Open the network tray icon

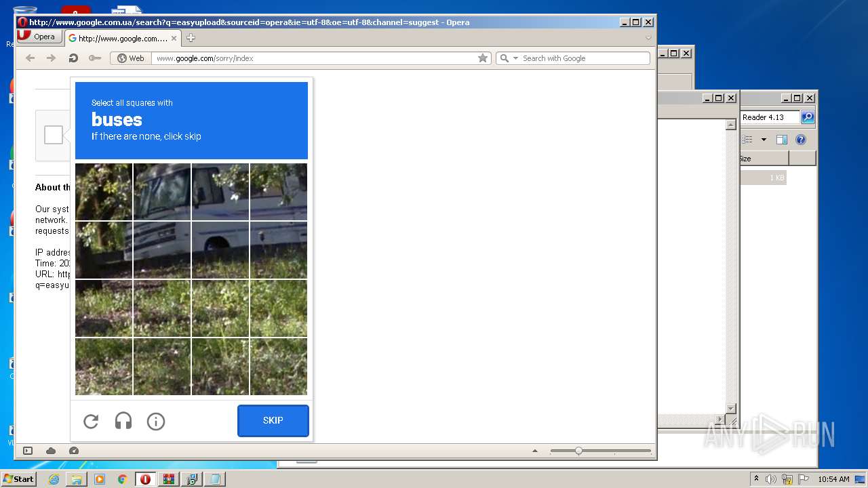tap(787, 479)
